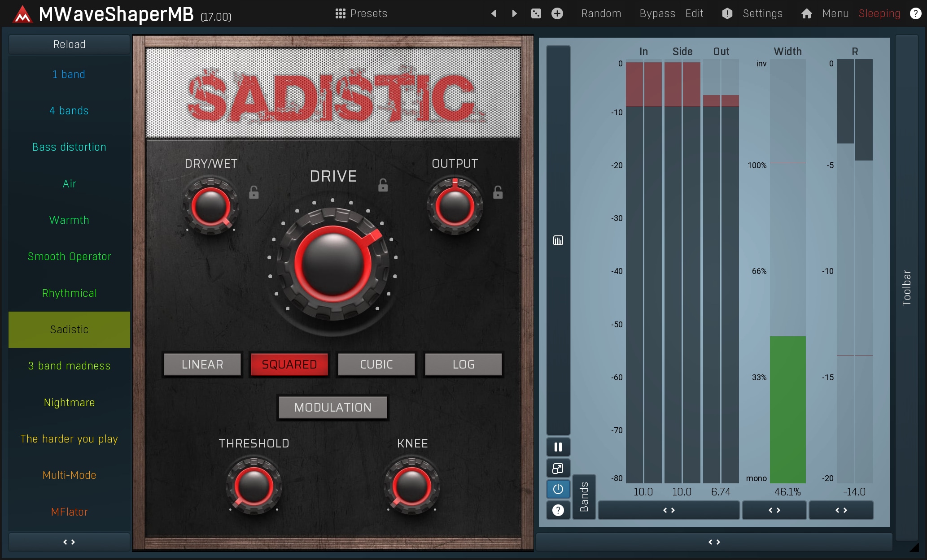Click the random preset dice icon
This screenshot has width=927, height=560.
click(536, 13)
